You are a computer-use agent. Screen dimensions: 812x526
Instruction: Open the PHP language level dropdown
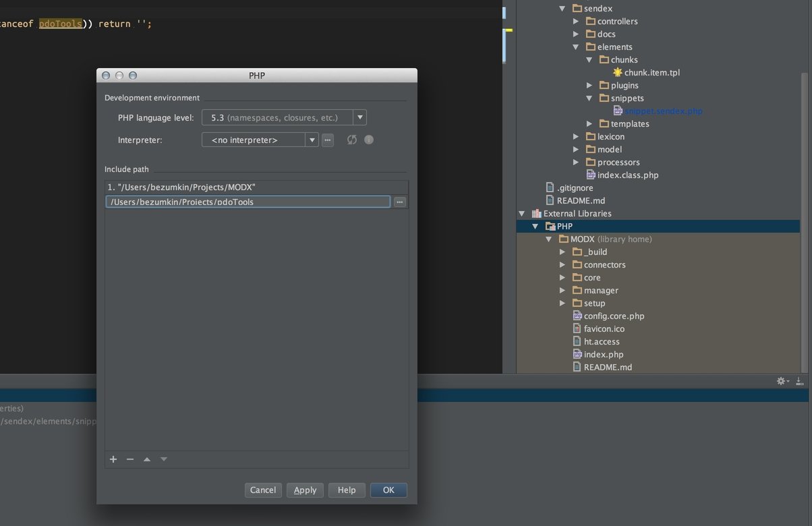[360, 117]
